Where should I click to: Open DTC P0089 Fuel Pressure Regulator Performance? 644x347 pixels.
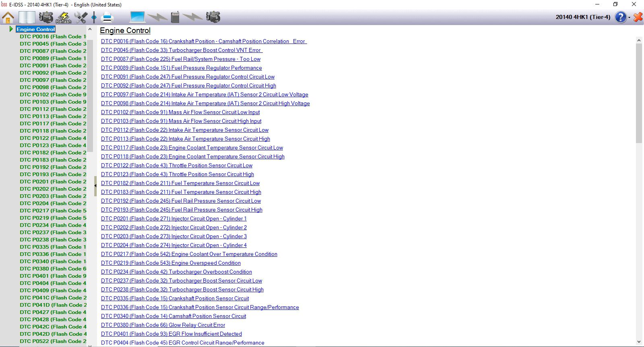click(x=182, y=68)
